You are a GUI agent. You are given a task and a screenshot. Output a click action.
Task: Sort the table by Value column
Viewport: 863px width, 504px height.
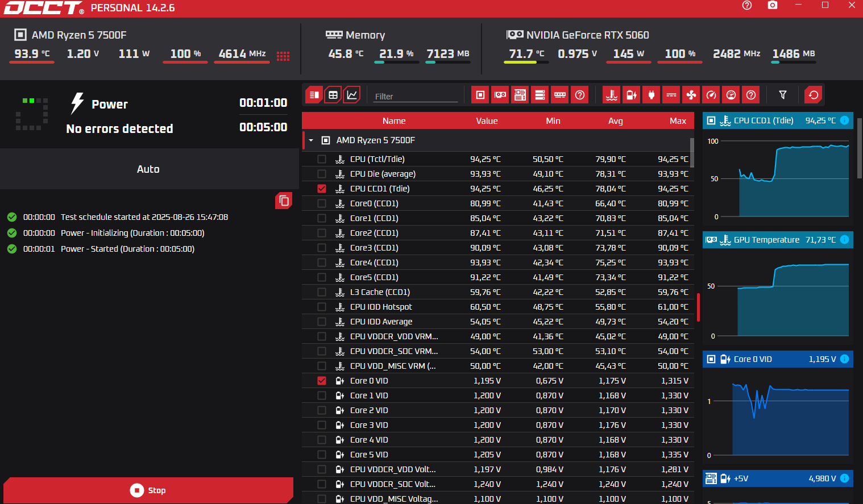tap(487, 120)
